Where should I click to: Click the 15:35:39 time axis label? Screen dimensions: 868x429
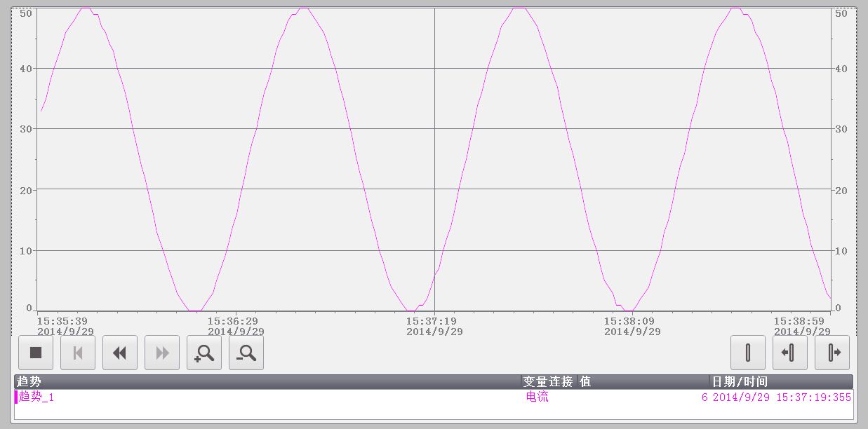62,321
